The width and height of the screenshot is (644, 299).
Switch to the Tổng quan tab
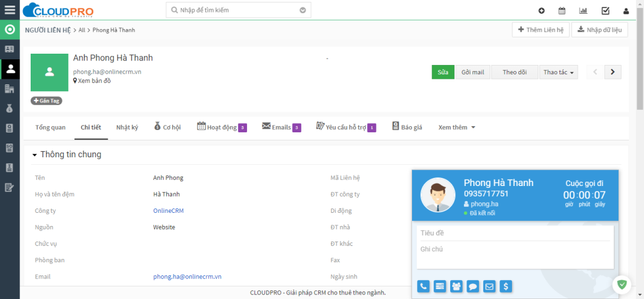point(51,127)
